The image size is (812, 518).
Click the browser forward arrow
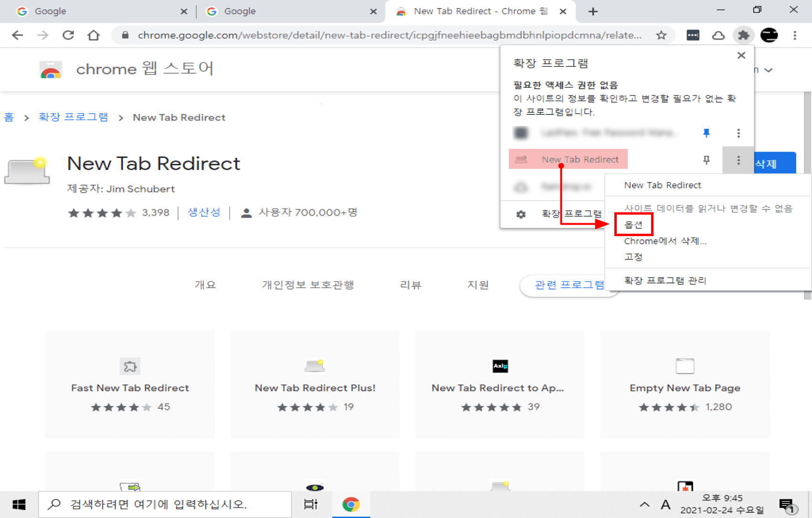(x=42, y=35)
